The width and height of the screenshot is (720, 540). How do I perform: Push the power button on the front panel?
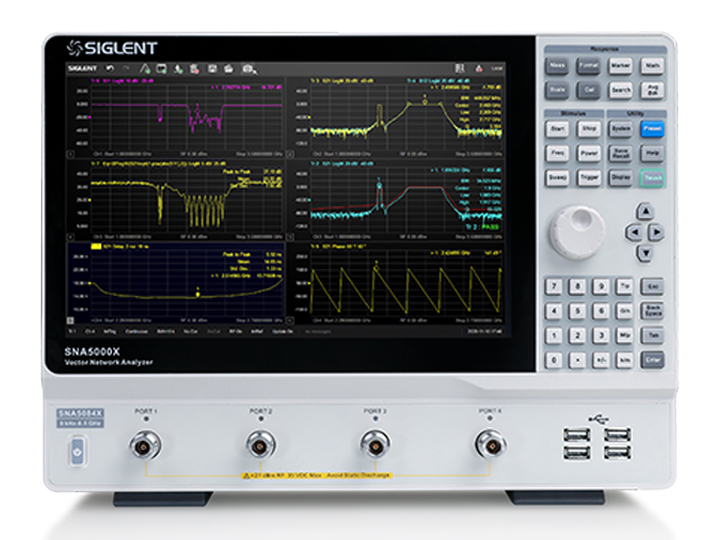[78, 452]
